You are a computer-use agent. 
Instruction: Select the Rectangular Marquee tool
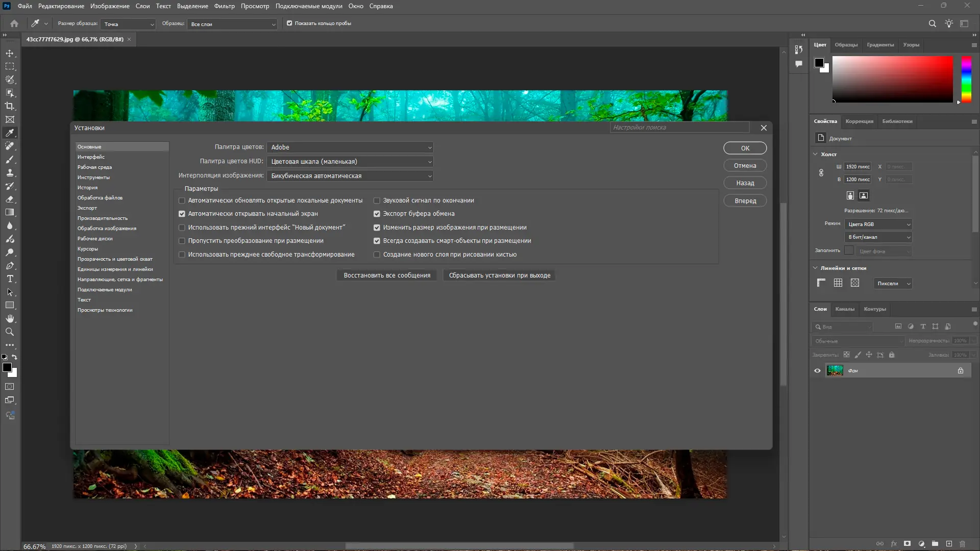(x=10, y=66)
